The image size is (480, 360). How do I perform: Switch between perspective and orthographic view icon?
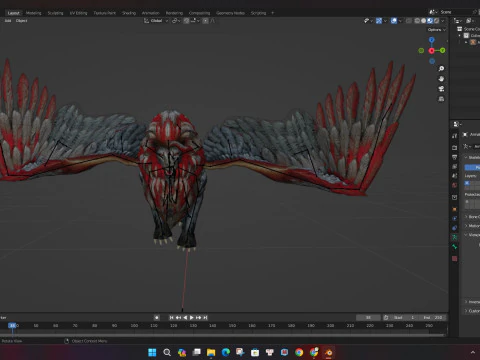click(x=441, y=99)
